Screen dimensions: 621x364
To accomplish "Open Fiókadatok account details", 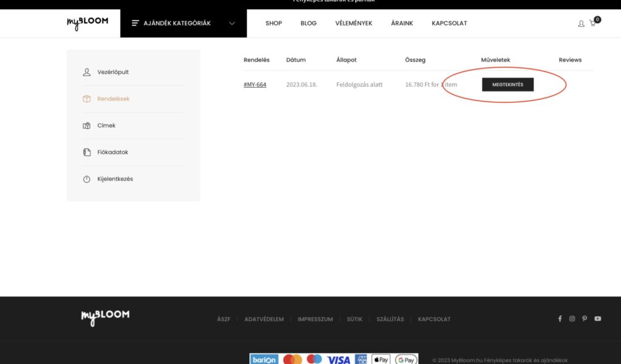I will click(112, 152).
